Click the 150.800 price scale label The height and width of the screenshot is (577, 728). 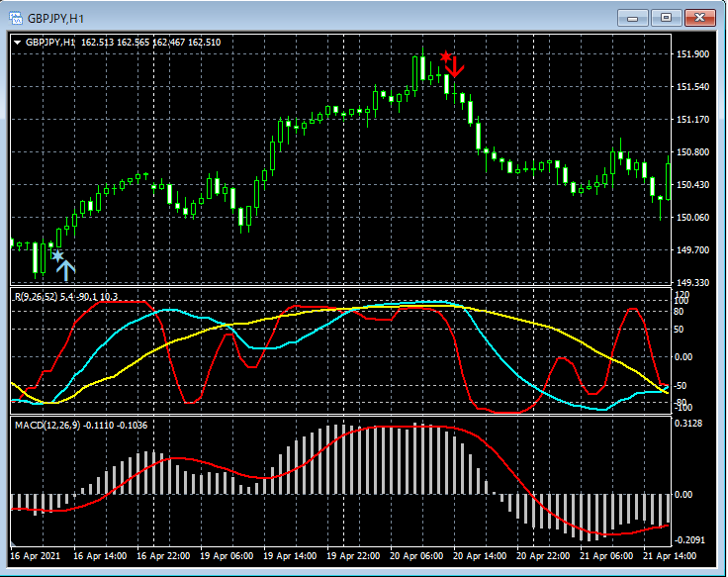[692, 151]
